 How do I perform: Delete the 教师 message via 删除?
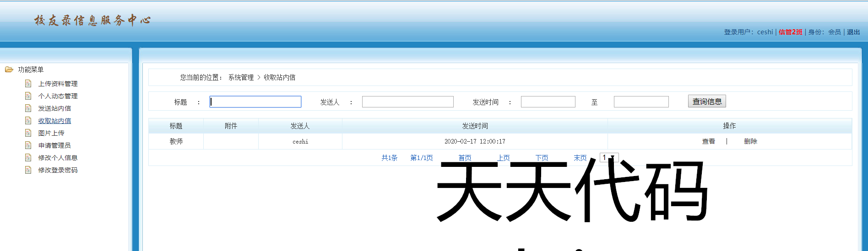click(750, 142)
